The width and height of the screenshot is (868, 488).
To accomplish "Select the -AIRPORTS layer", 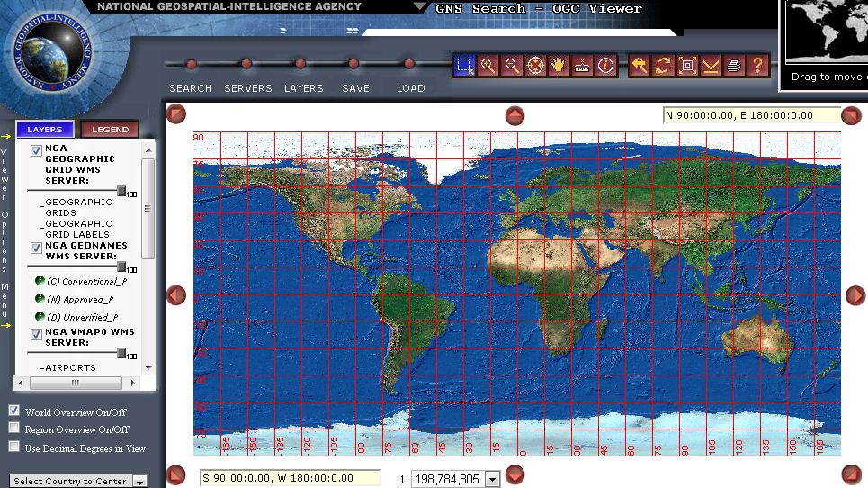I will click(68, 367).
